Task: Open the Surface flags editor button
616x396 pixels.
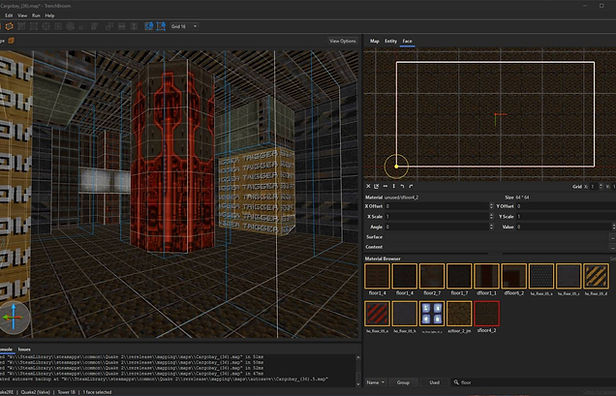Action: click(x=613, y=237)
